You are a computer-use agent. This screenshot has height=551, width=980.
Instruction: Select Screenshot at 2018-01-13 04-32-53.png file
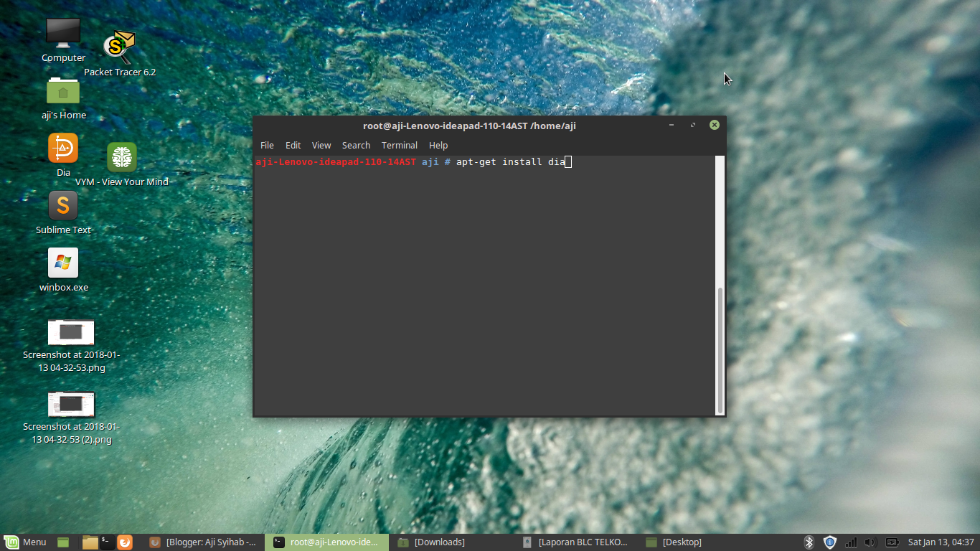(71, 346)
